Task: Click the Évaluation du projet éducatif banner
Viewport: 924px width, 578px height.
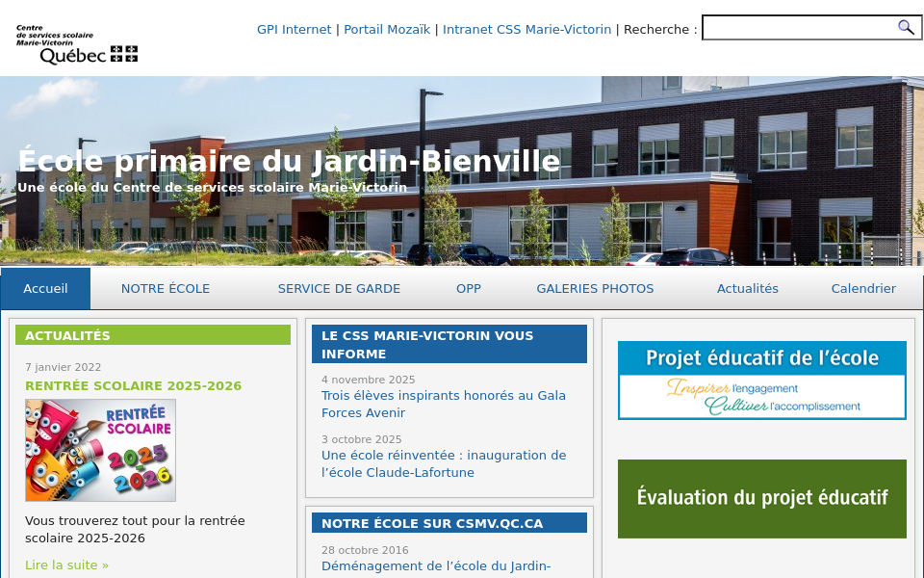Action: [x=761, y=498]
